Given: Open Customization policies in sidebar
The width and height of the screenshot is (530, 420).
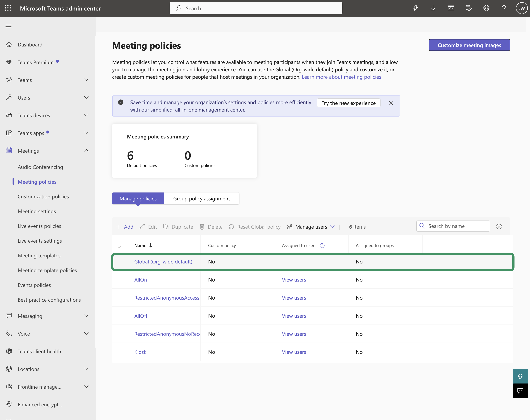Looking at the screenshot, I should 43,197.
